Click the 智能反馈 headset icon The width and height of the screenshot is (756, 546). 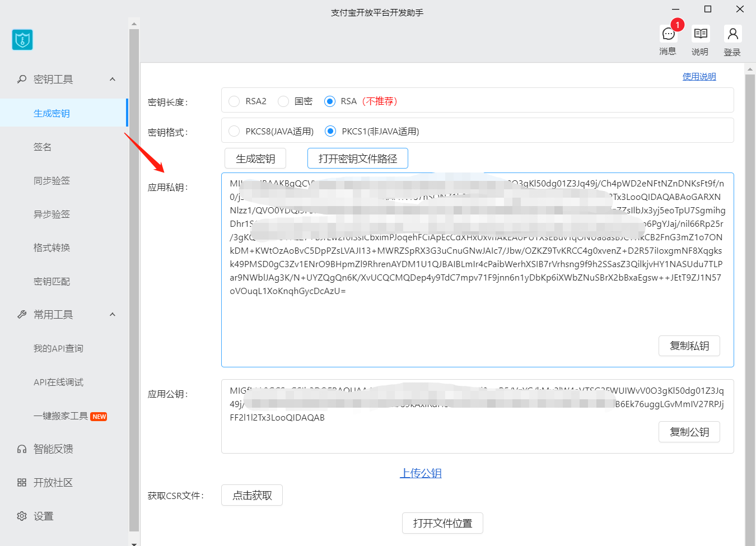[22, 449]
